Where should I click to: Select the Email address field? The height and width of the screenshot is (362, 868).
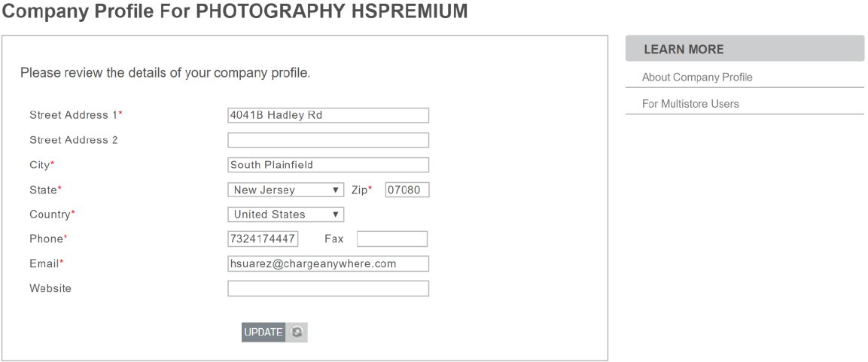click(328, 263)
